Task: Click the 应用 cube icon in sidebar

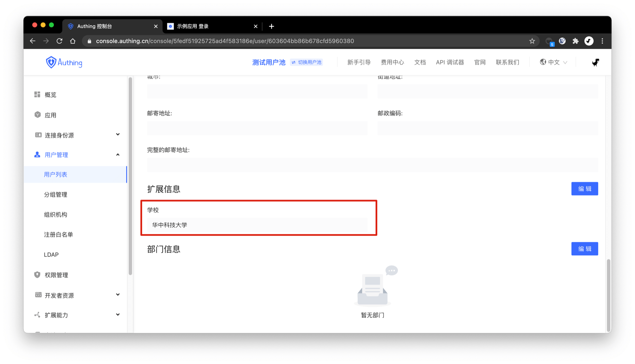Action: (37, 115)
